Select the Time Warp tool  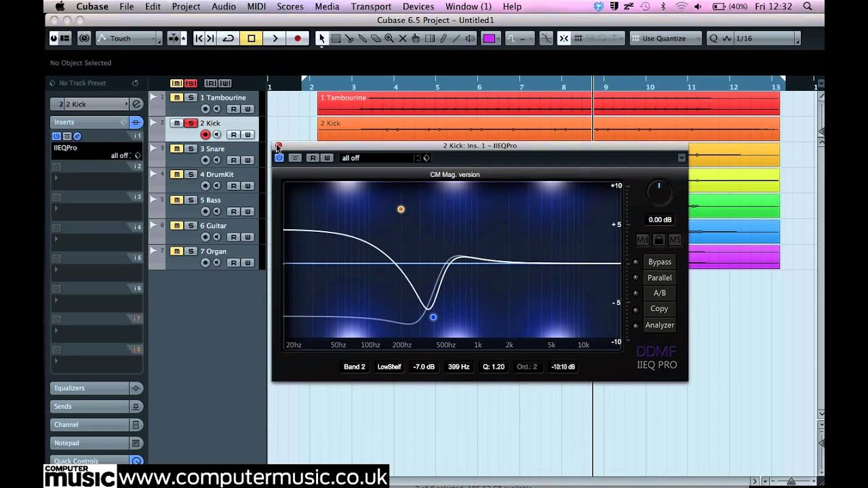[x=429, y=39]
